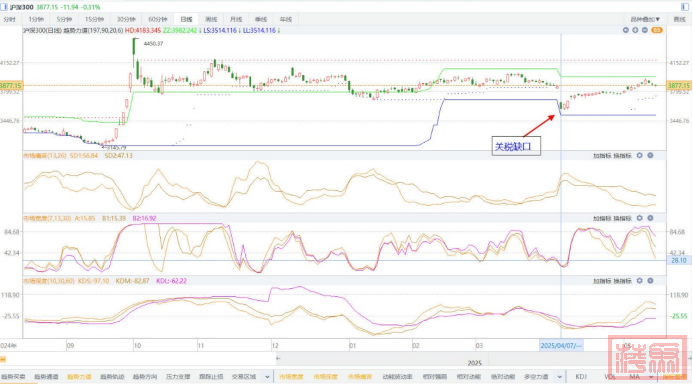The image size is (693, 385).
Task: Activate the 画线 drawing tool button
Action: tap(679, 19)
